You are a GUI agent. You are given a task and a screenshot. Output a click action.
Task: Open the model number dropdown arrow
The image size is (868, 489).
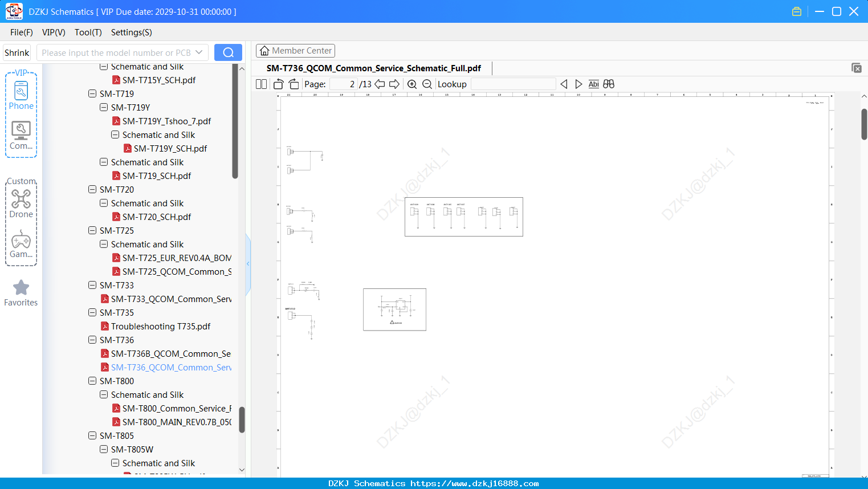[x=199, y=52]
